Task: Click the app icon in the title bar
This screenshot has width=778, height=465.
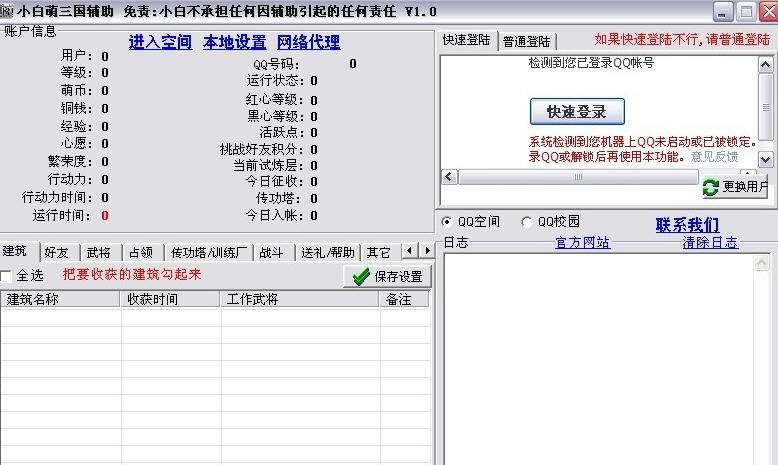Action: tap(6, 11)
